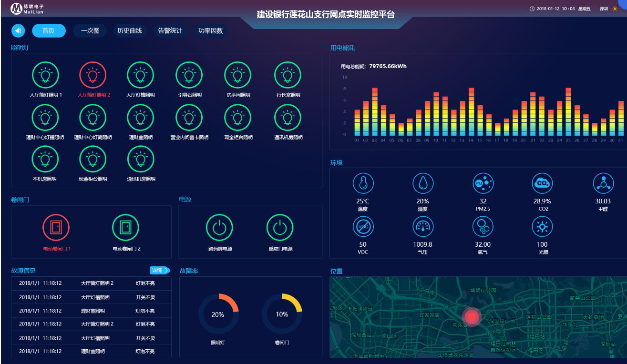The image size is (627, 364).
Task: Toggle the 大厅筒灯照明 2 red light
Action: pos(93,75)
